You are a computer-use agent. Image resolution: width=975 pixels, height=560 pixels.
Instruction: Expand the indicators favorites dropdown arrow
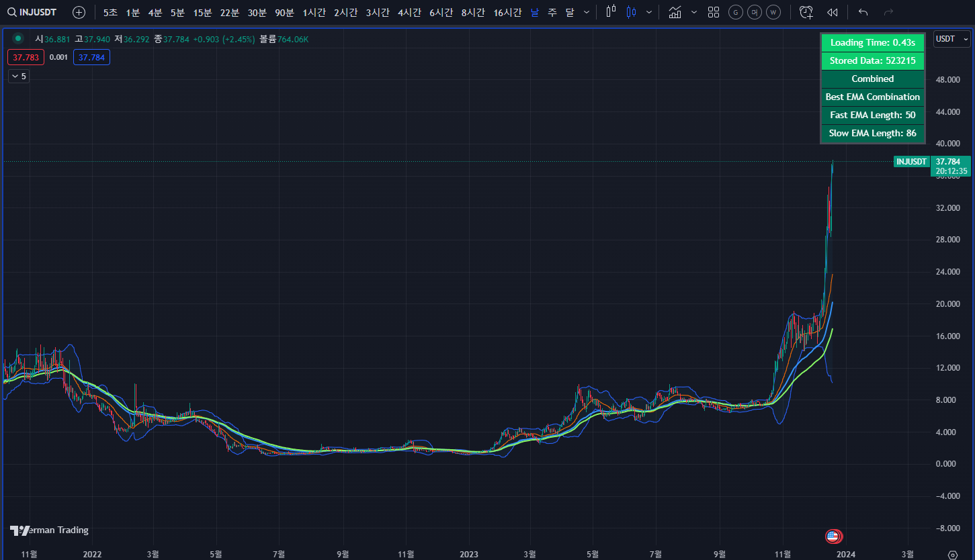[694, 12]
